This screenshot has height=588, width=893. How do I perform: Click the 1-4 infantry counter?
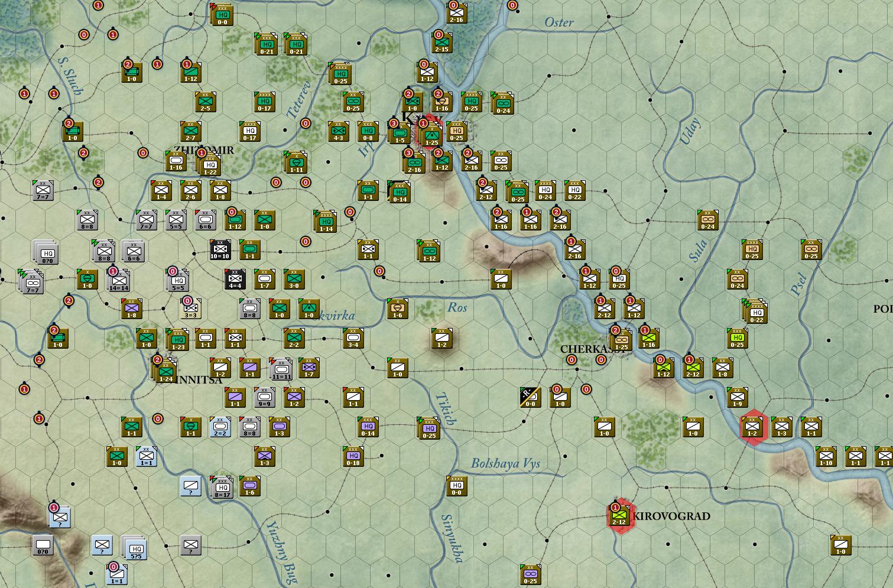pyautogui.click(x=161, y=190)
